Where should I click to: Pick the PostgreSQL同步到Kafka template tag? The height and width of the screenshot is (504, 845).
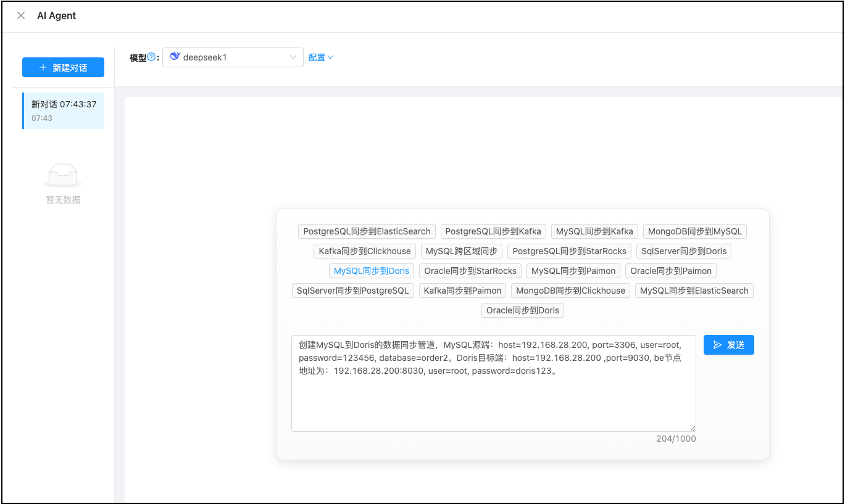click(x=493, y=231)
